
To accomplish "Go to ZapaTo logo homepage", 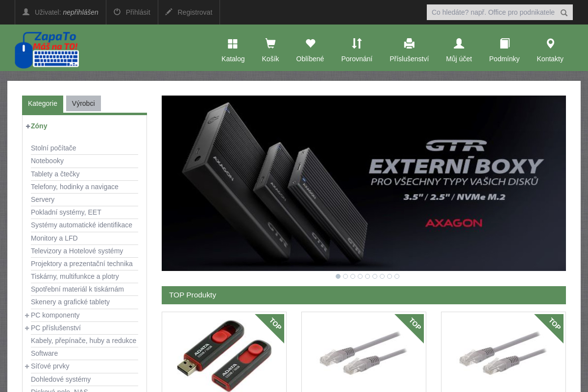I will (x=47, y=50).
